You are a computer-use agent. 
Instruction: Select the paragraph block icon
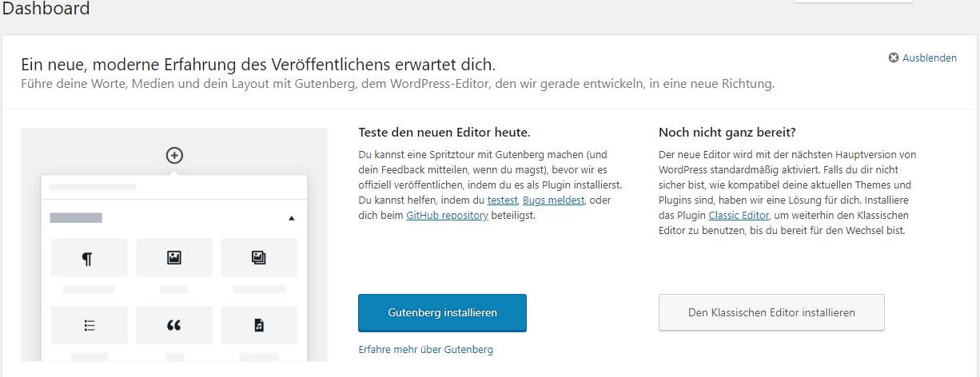pyautogui.click(x=88, y=257)
